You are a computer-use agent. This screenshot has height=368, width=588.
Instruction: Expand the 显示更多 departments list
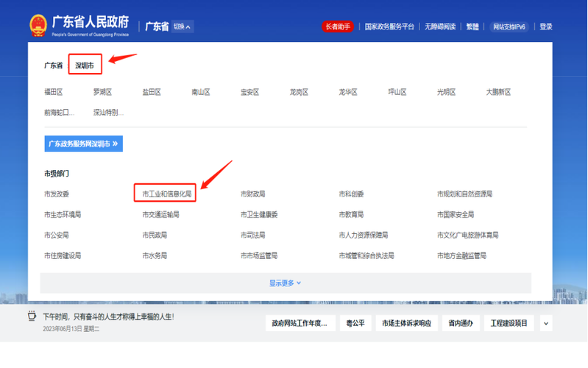[285, 283]
